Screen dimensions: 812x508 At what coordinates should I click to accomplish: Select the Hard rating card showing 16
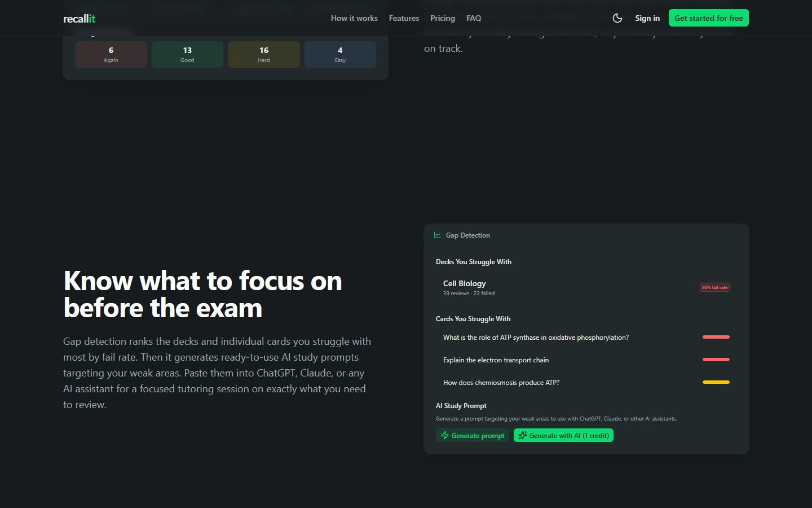coord(264,54)
